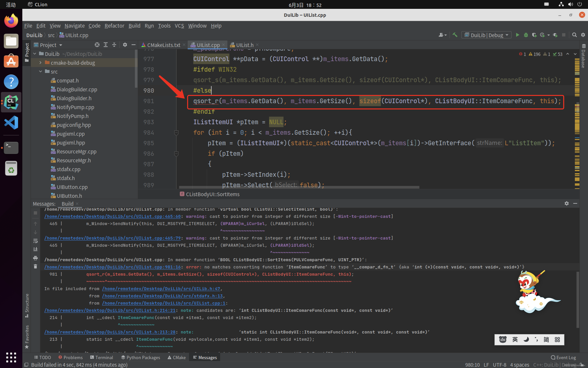Run with Coverage icon in the toolbar
Image resolution: width=588 pixels, height=368 pixels.
pyautogui.click(x=534, y=35)
